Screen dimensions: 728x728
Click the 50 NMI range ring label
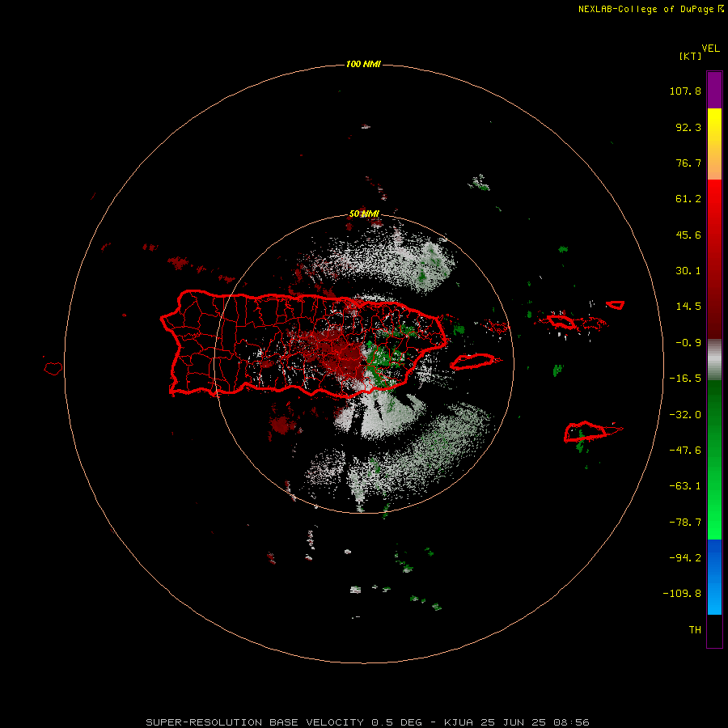[364, 214]
